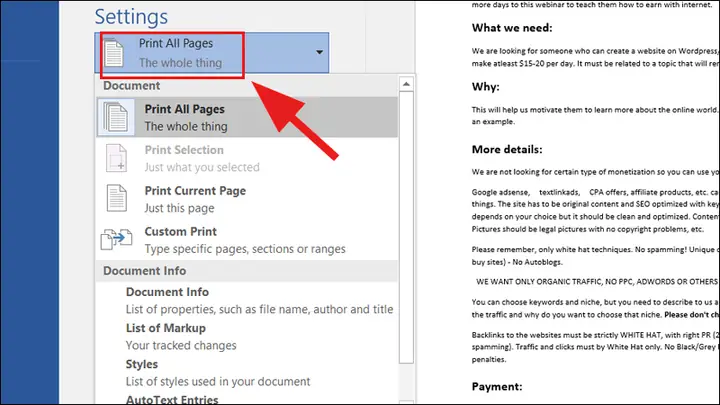The image size is (720, 405).
Task: Select List of Markup entry
Action: 247,337
